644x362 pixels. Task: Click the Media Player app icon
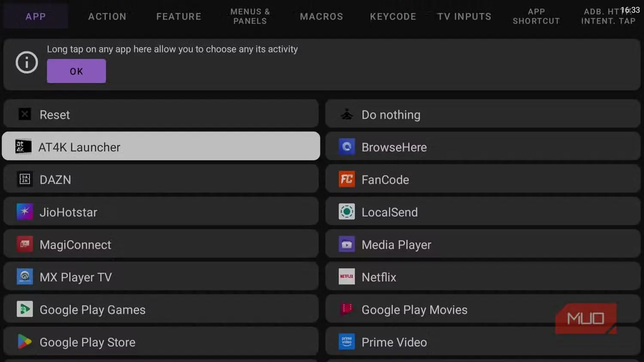point(346,244)
